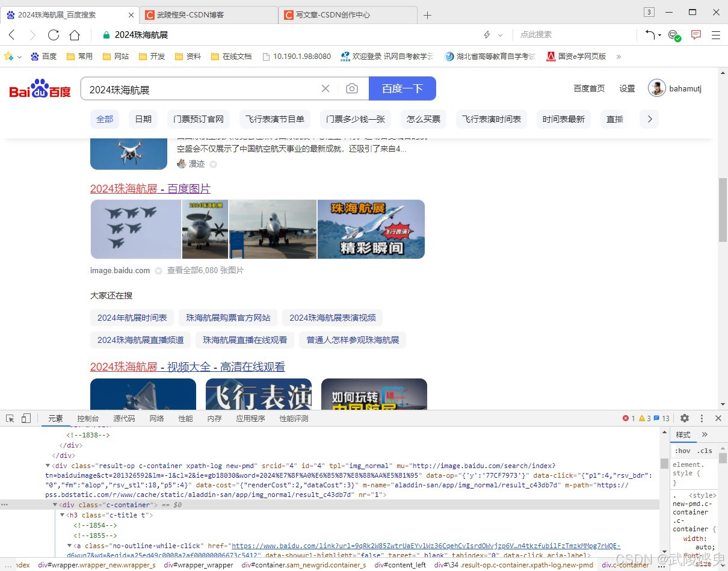Screen dimensions: 728x571
Task: Clear the search box with X icon
Action: coord(325,88)
